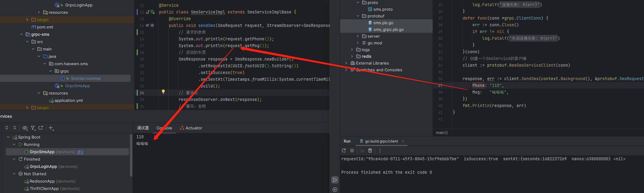Open the Actuator tab
644x193 pixels.
point(191,128)
